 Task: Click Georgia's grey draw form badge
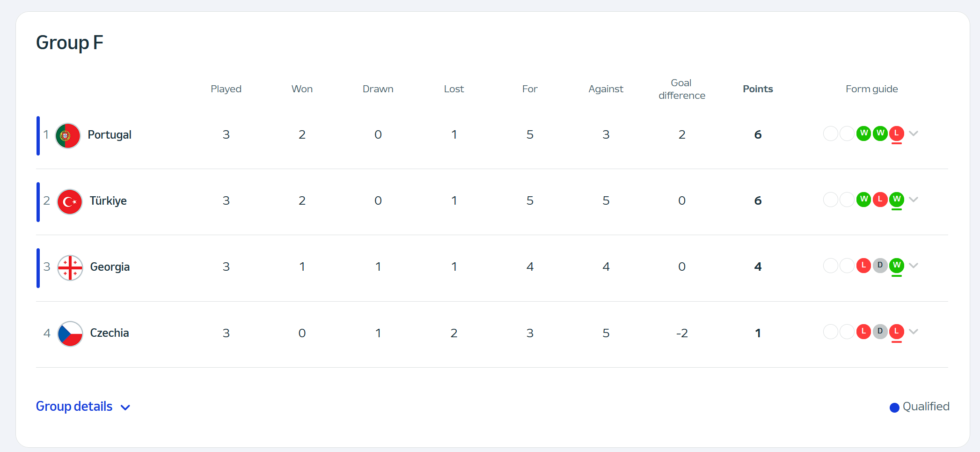click(880, 266)
